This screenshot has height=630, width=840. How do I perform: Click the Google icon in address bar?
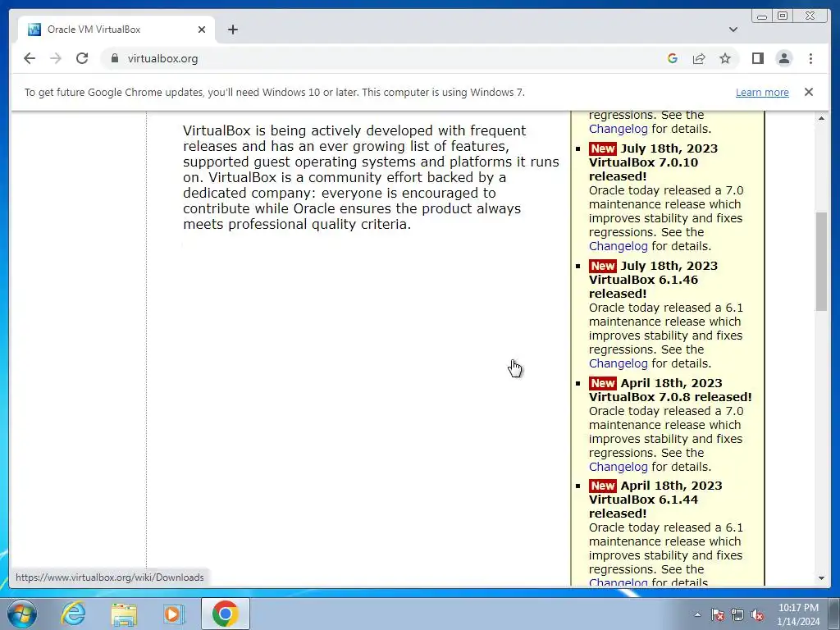click(x=673, y=58)
